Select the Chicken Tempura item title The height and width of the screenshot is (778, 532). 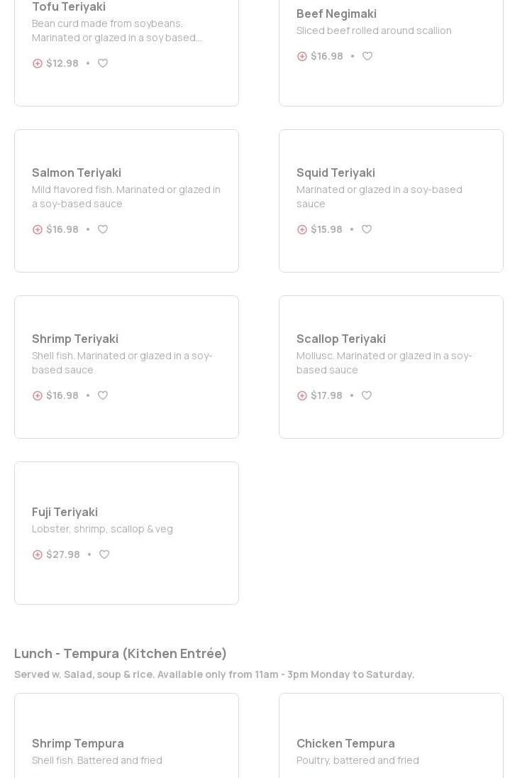tap(345, 743)
